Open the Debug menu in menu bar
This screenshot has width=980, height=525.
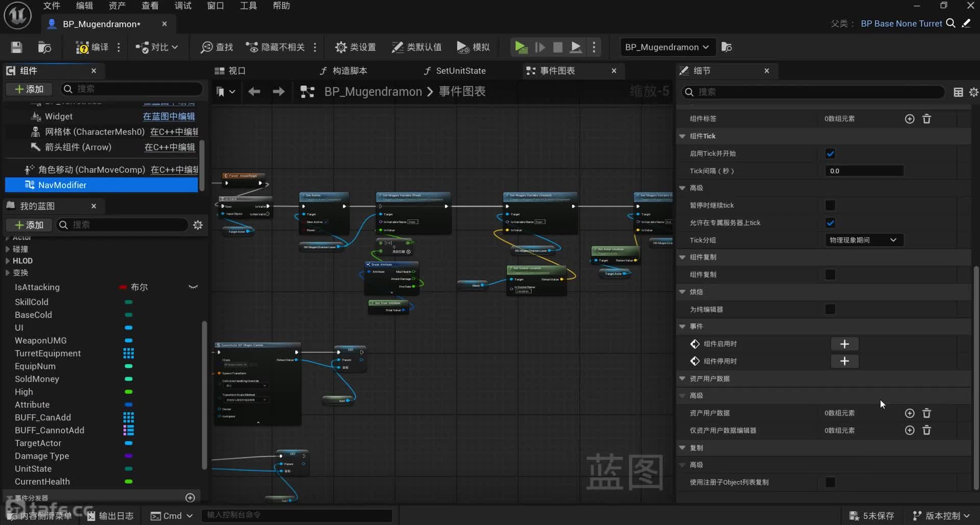(x=183, y=6)
